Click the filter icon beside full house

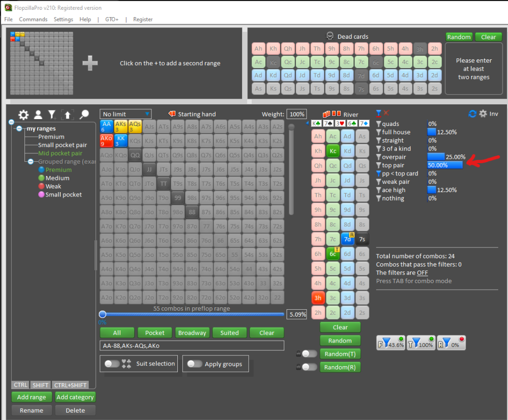pos(378,132)
